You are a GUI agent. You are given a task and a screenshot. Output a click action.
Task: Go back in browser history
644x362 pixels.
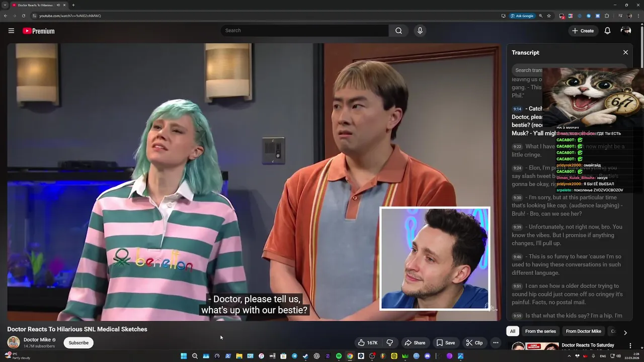point(6,16)
